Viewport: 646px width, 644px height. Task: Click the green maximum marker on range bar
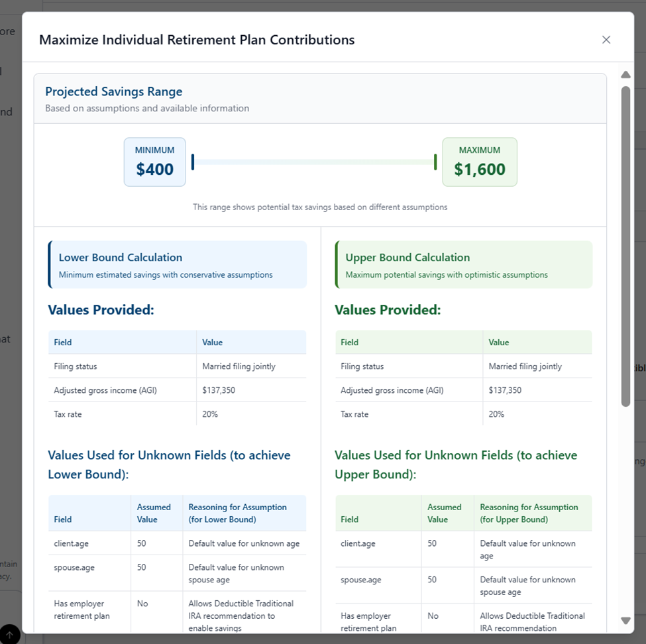435,162
